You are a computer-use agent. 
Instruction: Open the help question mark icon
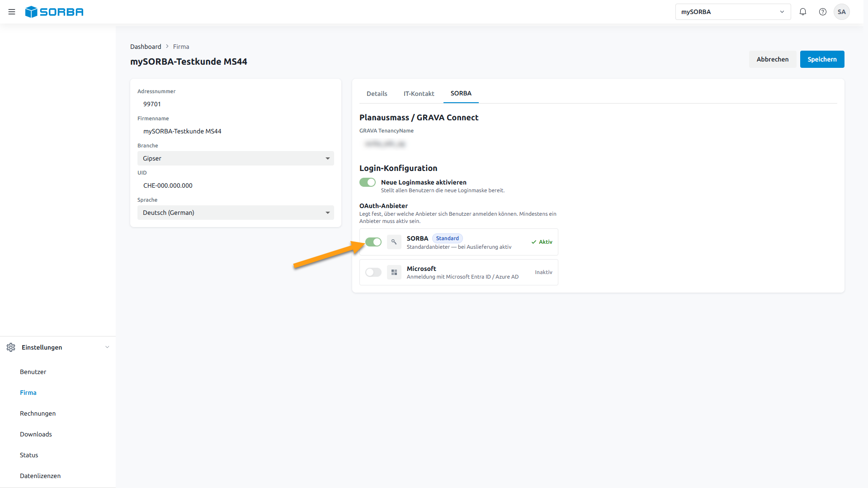click(x=823, y=12)
